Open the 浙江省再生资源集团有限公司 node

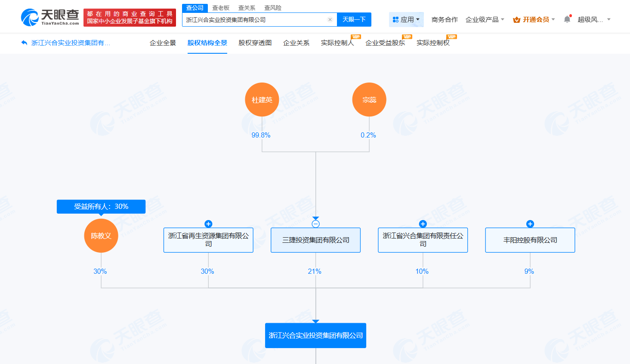click(208, 240)
